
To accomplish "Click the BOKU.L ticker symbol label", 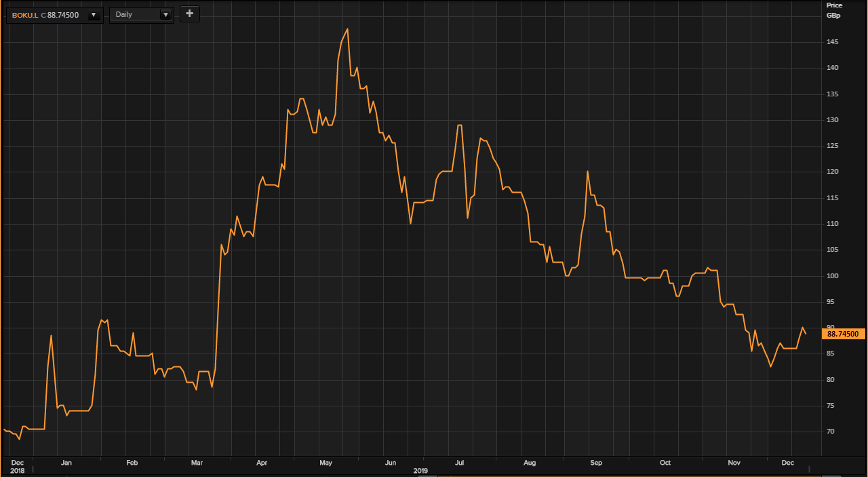I will tap(25, 14).
